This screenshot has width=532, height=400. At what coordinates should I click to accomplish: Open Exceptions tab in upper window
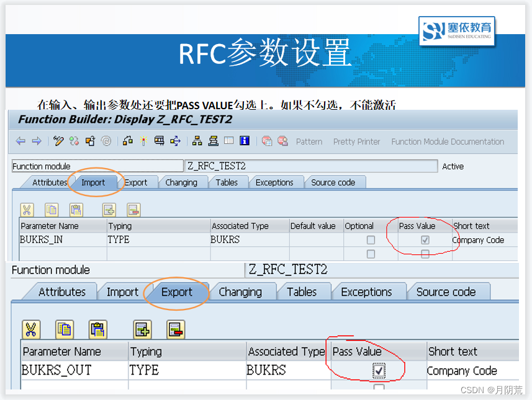click(274, 182)
